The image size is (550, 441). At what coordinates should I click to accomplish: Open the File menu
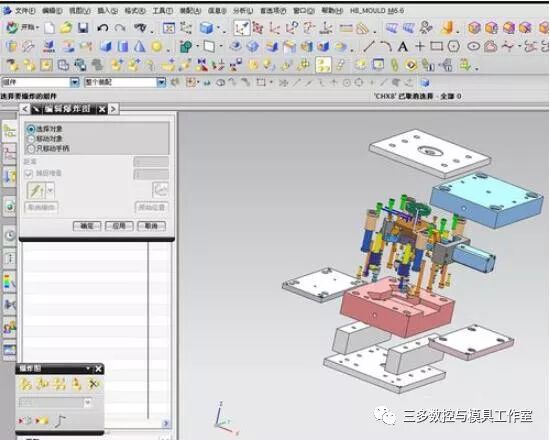click(25, 11)
